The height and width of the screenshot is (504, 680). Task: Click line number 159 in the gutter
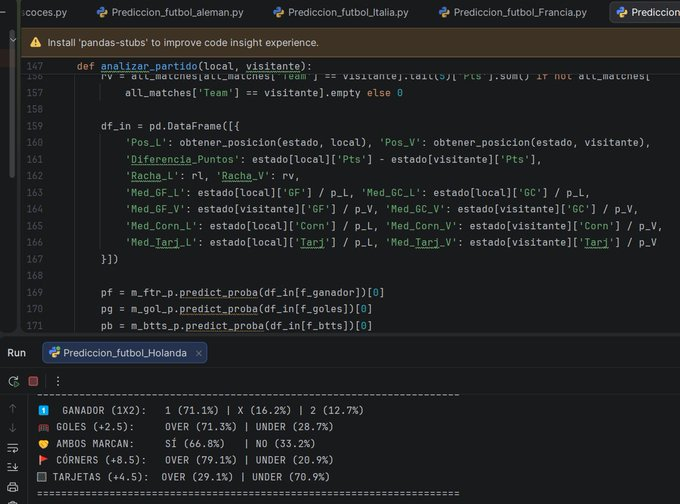35,126
